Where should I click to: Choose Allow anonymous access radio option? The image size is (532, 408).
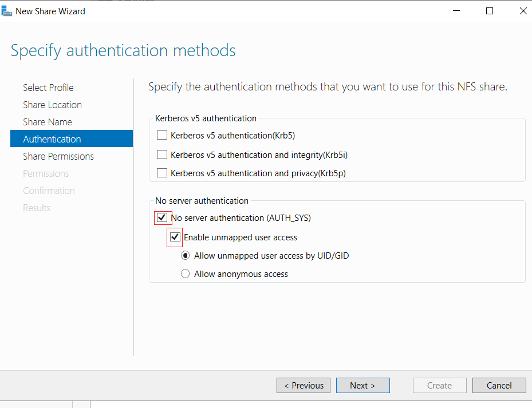(185, 274)
